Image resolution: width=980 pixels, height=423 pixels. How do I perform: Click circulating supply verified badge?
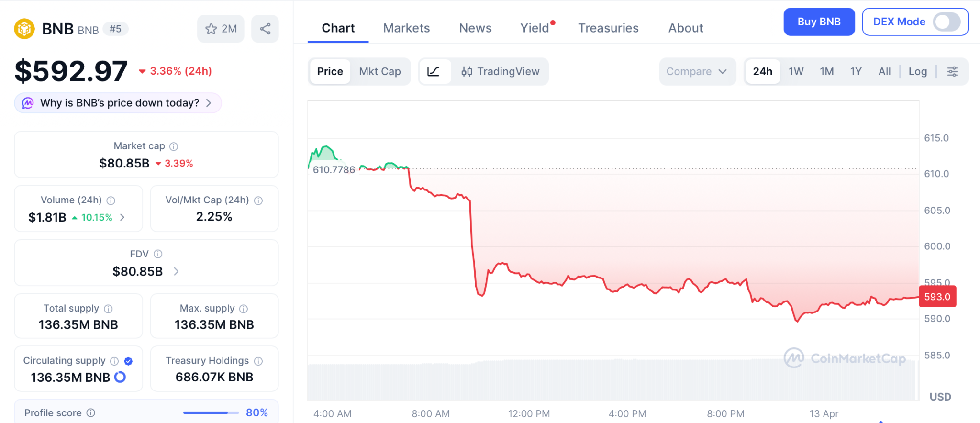click(x=128, y=361)
